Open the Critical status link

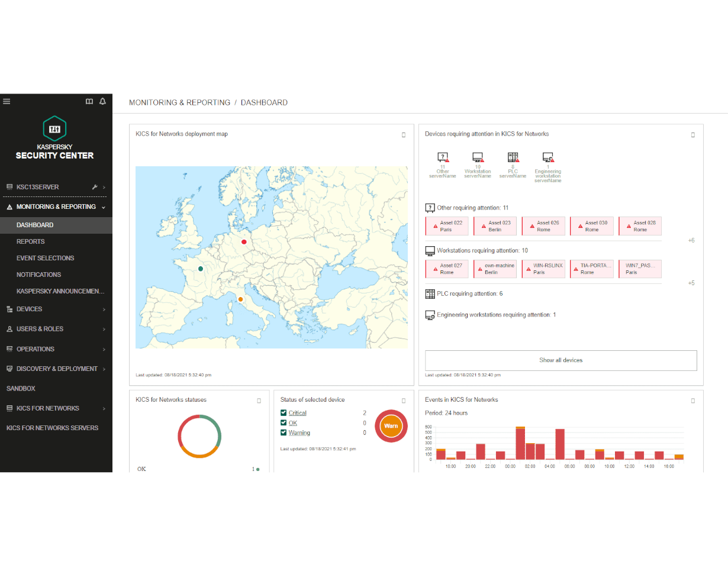298,413
